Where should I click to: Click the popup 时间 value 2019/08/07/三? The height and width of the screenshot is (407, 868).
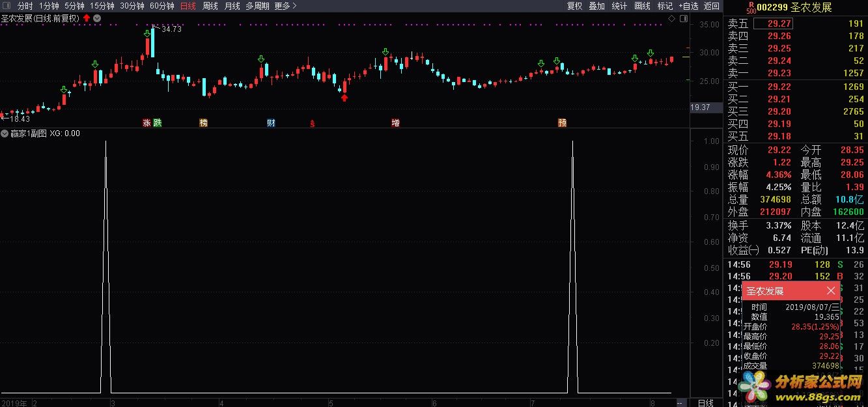click(812, 307)
